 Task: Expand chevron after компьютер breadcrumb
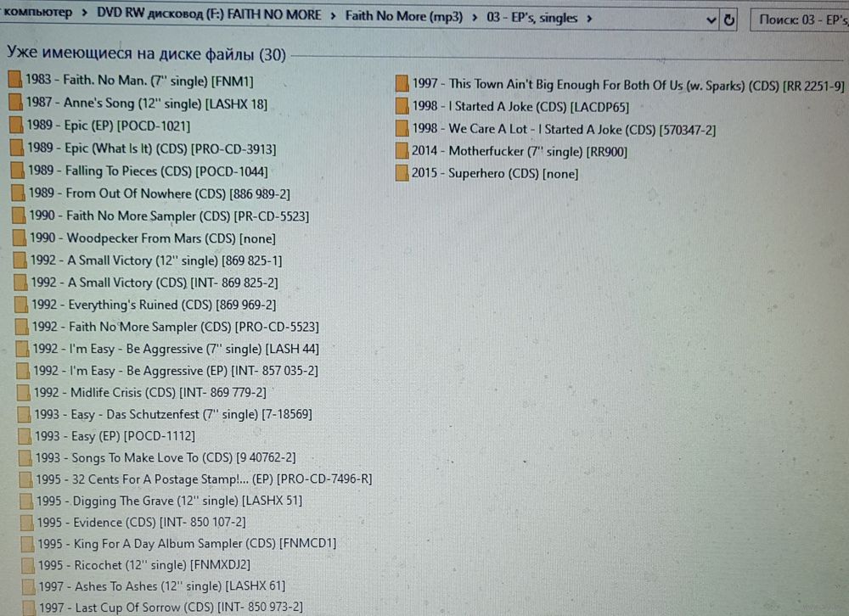[84, 13]
